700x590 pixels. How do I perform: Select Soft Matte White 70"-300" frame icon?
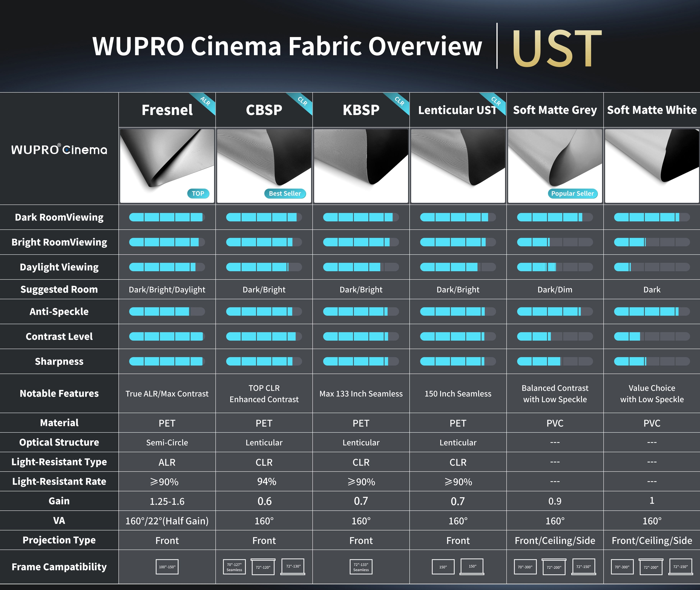[x=622, y=567]
